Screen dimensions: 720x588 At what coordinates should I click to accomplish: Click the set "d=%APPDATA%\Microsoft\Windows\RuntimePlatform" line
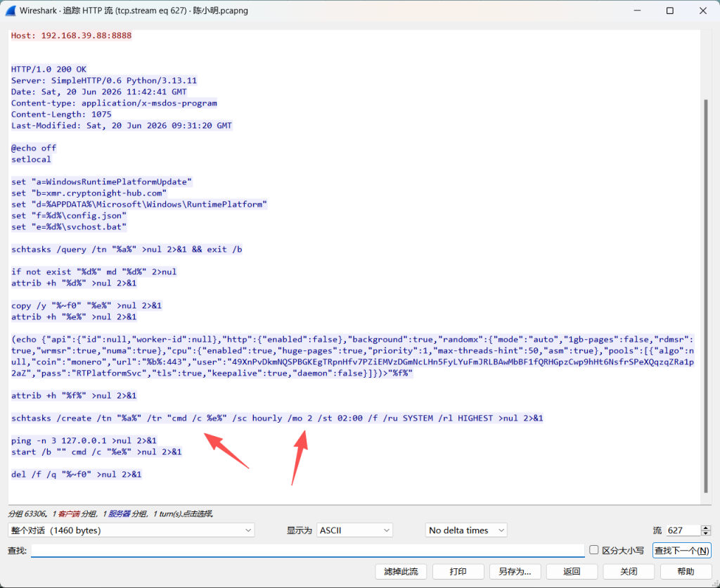click(x=139, y=205)
